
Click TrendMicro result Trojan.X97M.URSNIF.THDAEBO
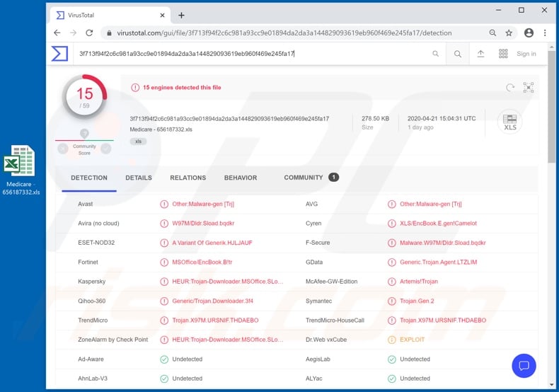(215, 321)
